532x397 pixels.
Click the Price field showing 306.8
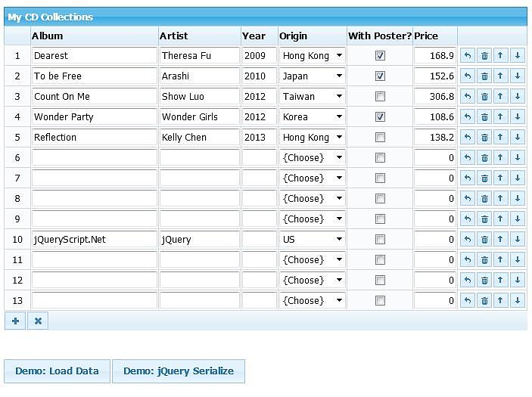click(x=435, y=96)
